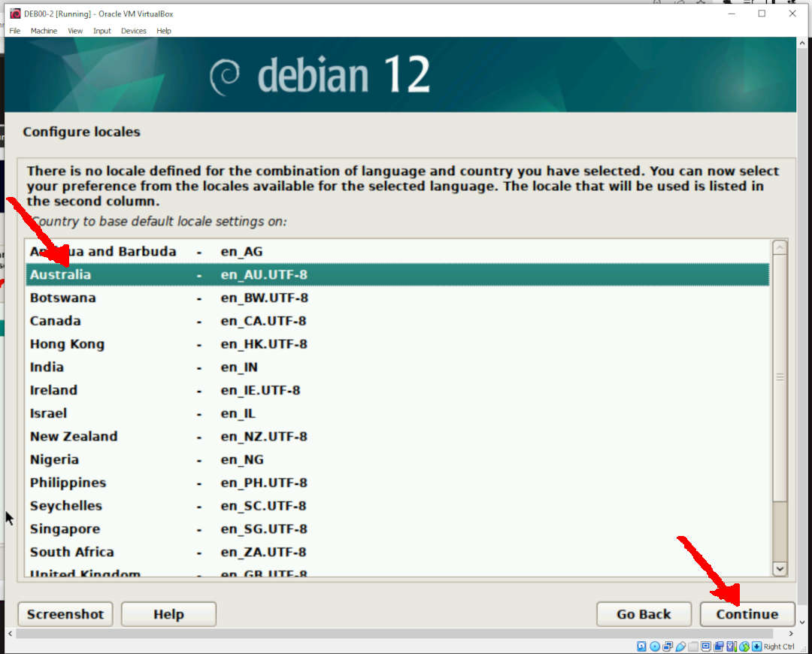Minimize the VirtualBox VM window

[x=732, y=14]
